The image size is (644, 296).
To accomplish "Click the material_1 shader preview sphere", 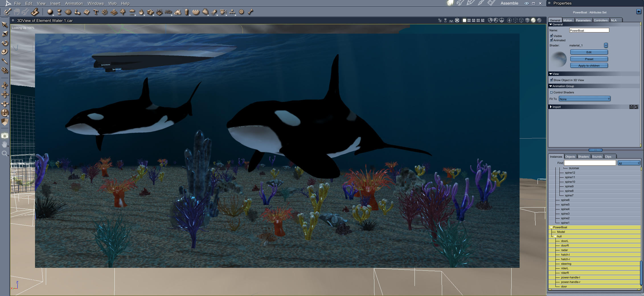I will click(x=559, y=59).
